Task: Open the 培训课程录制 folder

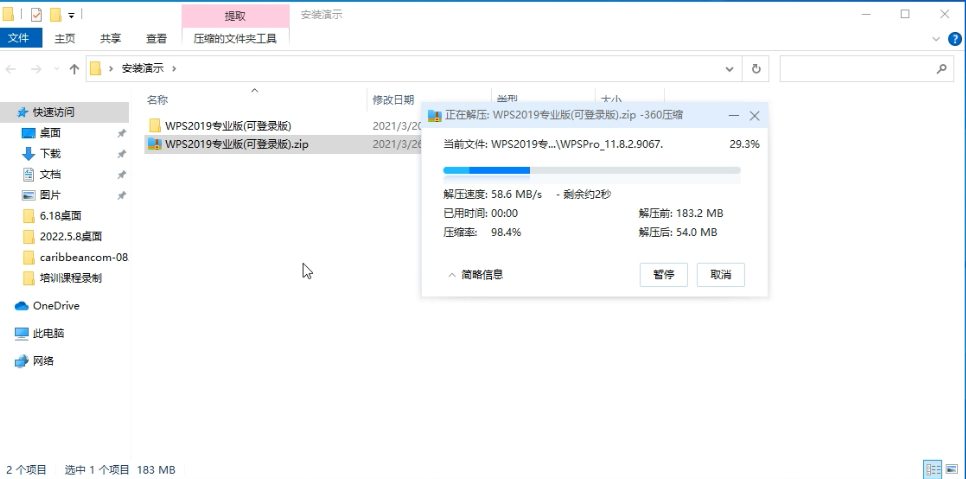Action: coord(71,278)
